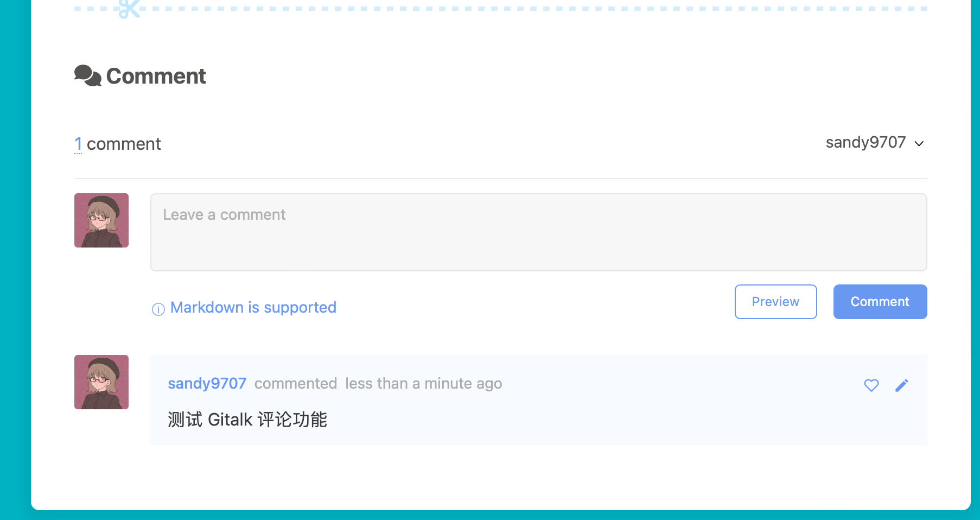Click the Comment section heading text
The height and width of the screenshot is (520, 980).
pos(156,75)
